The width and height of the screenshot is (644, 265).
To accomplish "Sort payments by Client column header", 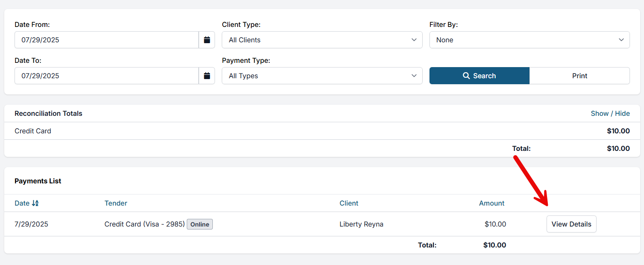I will tap(349, 203).
